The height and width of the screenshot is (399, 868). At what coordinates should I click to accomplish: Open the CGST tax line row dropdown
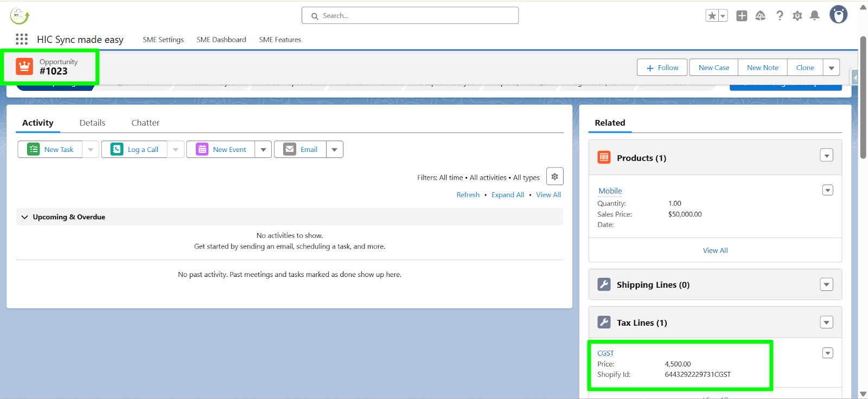pyautogui.click(x=828, y=353)
